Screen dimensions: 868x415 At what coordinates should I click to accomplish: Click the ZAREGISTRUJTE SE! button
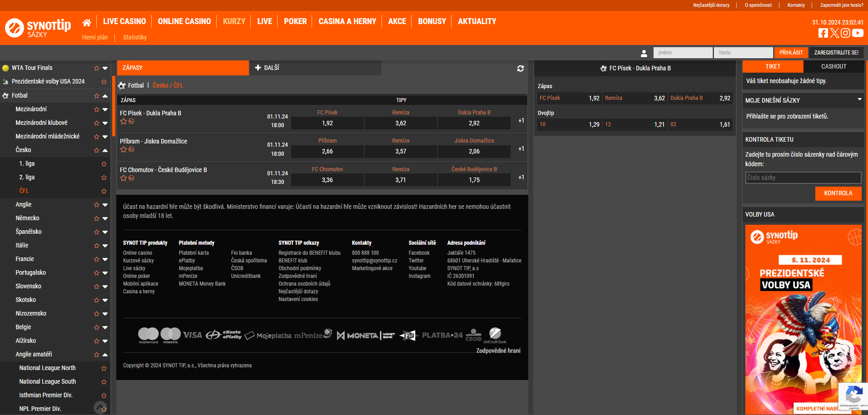click(836, 53)
